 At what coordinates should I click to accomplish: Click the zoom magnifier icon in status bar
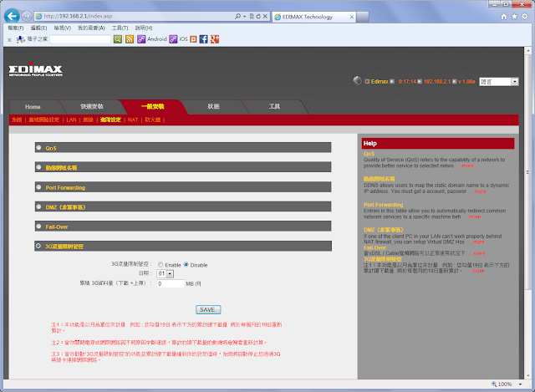coord(494,384)
